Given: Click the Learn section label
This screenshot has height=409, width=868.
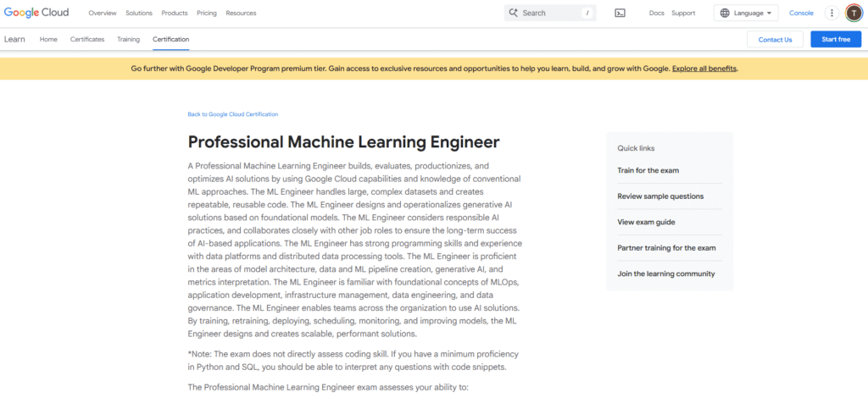Looking at the screenshot, I should tap(14, 39).
